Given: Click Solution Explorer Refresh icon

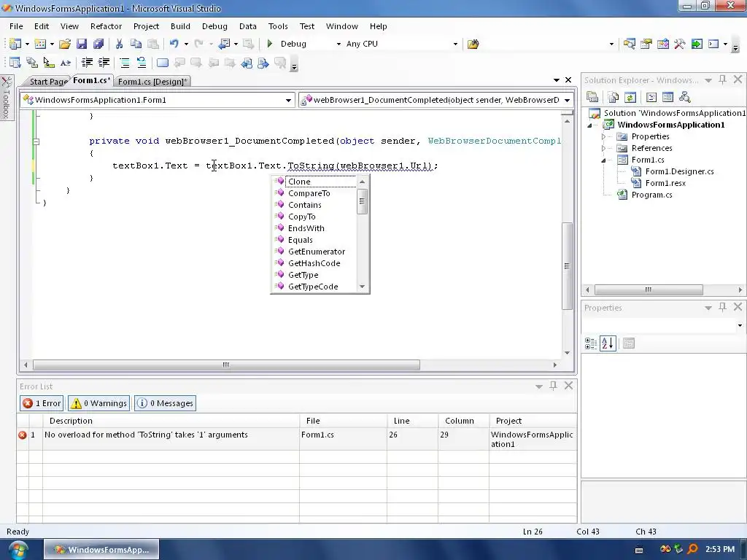Looking at the screenshot, I should pyautogui.click(x=630, y=98).
